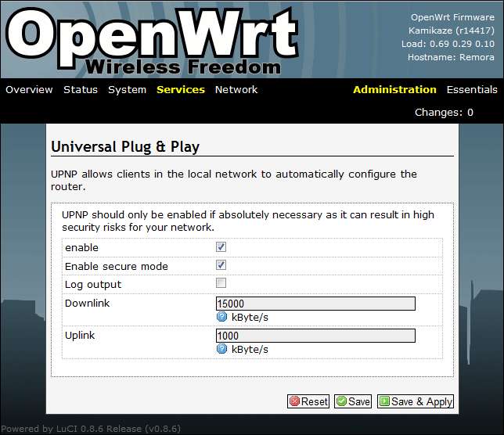Click 'kByte/s' text under Uplink

250,350
